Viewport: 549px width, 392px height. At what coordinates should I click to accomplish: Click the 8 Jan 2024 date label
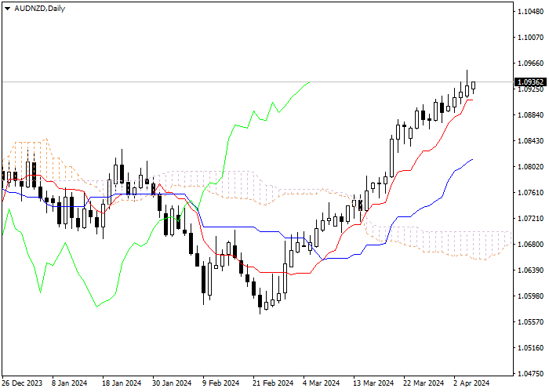pos(69,383)
